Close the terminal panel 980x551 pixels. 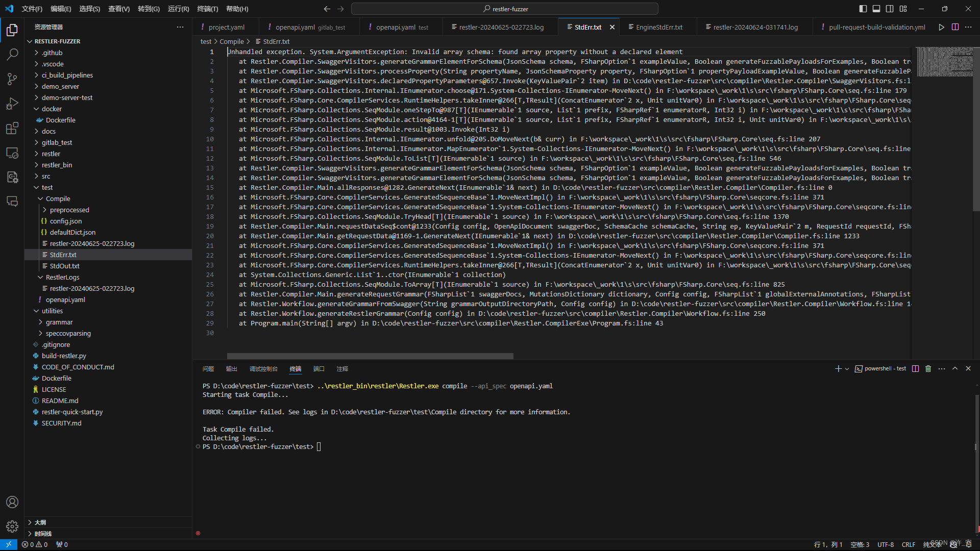[x=968, y=368]
